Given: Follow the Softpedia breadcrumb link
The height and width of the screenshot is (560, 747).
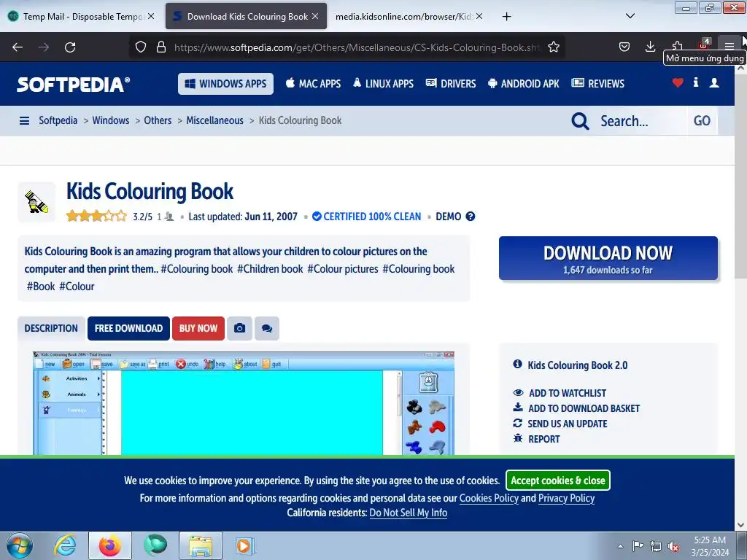Looking at the screenshot, I should 58,120.
